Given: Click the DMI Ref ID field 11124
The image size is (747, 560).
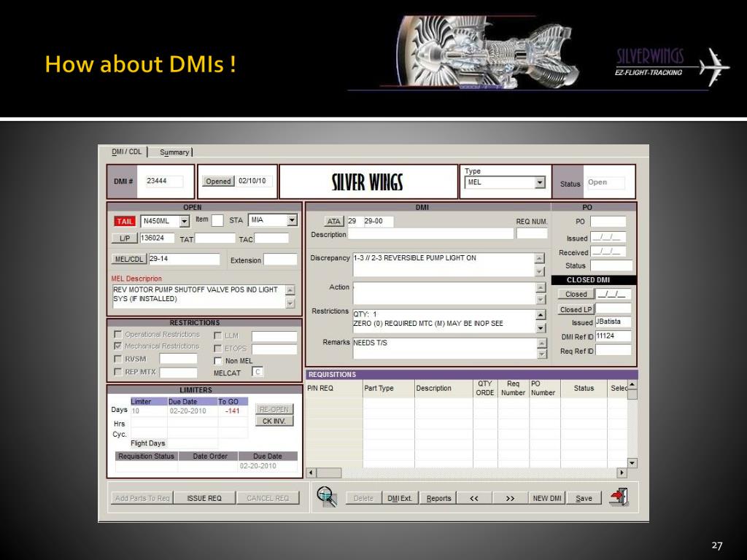Looking at the screenshot, I should click(614, 336).
